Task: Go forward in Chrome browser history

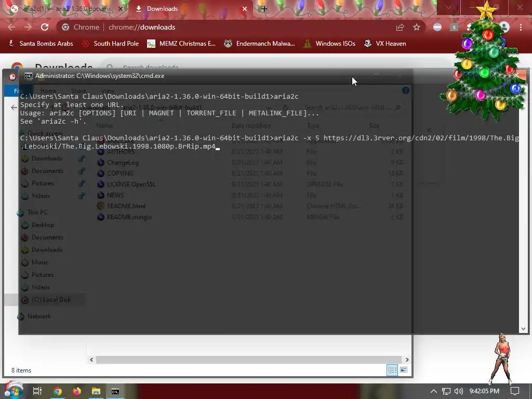Action: [28, 27]
